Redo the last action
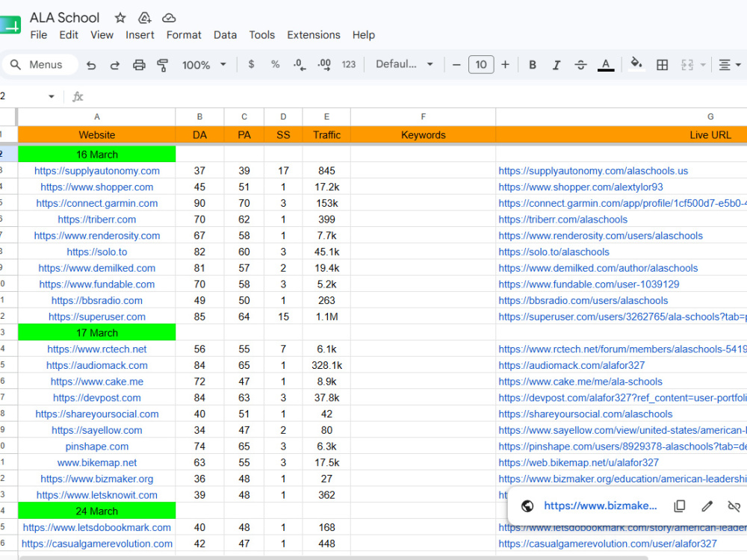 (x=115, y=65)
